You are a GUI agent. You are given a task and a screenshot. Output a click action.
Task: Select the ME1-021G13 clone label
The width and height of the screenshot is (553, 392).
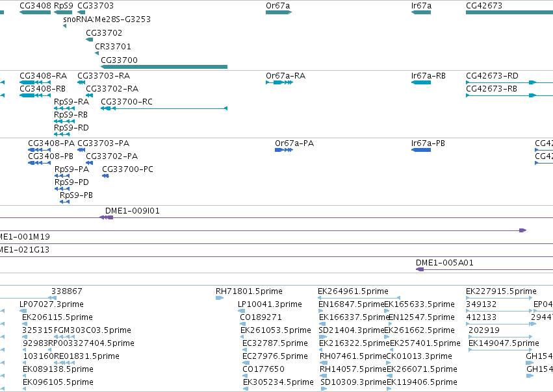(x=24, y=250)
